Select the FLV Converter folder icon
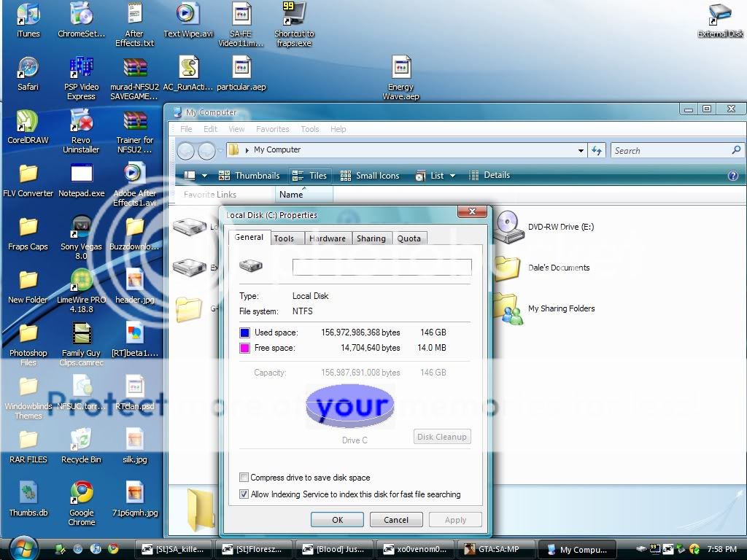The height and width of the screenshot is (560, 747). coord(28,180)
